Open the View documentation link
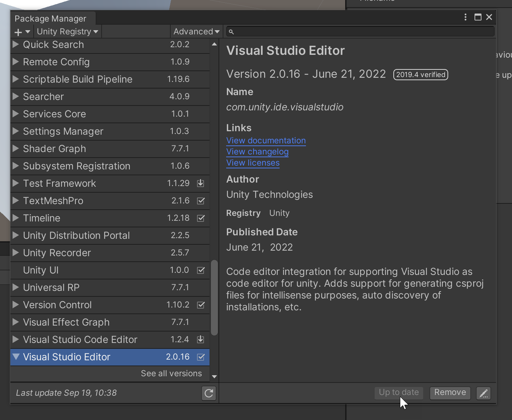Viewport: 512px width, 420px height. (266, 141)
